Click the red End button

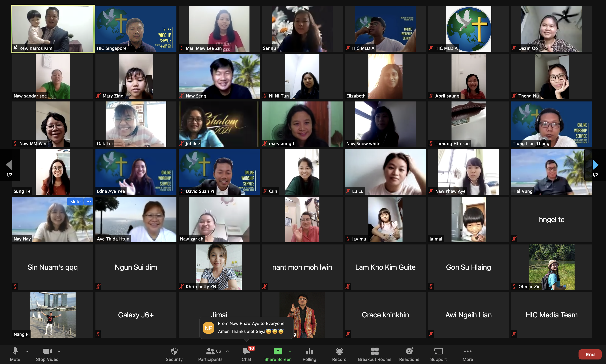coord(590,354)
